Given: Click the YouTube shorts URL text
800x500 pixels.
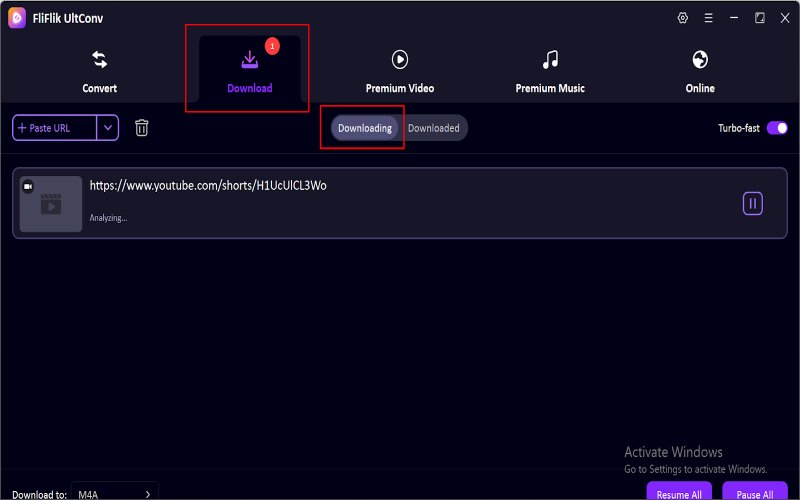Looking at the screenshot, I should point(208,186).
